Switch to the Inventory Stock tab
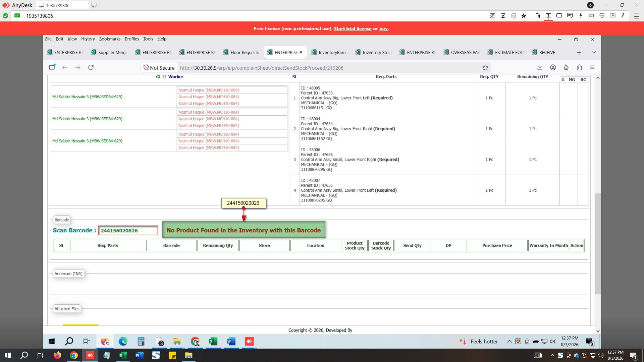Image resolution: width=644 pixels, height=362 pixels. (x=373, y=52)
